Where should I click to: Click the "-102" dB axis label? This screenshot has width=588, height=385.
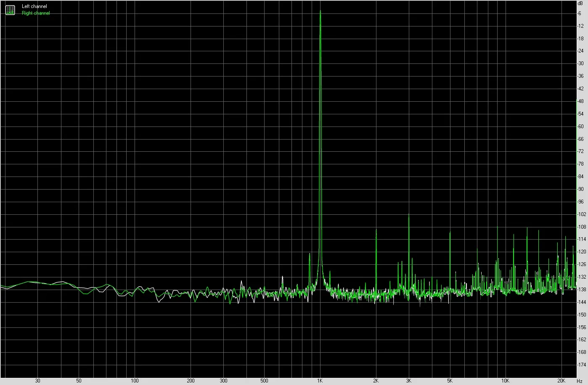(582, 214)
